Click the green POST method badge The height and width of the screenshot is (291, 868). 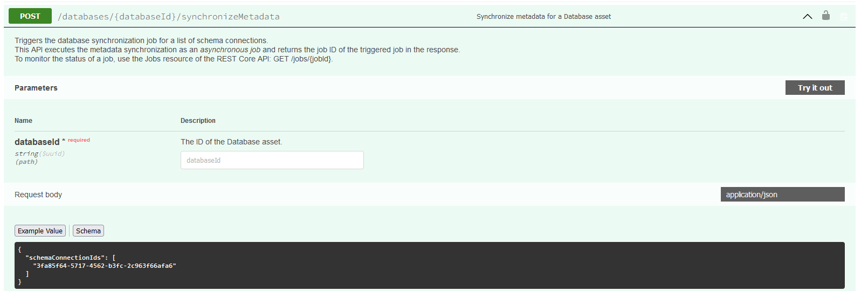(x=30, y=16)
